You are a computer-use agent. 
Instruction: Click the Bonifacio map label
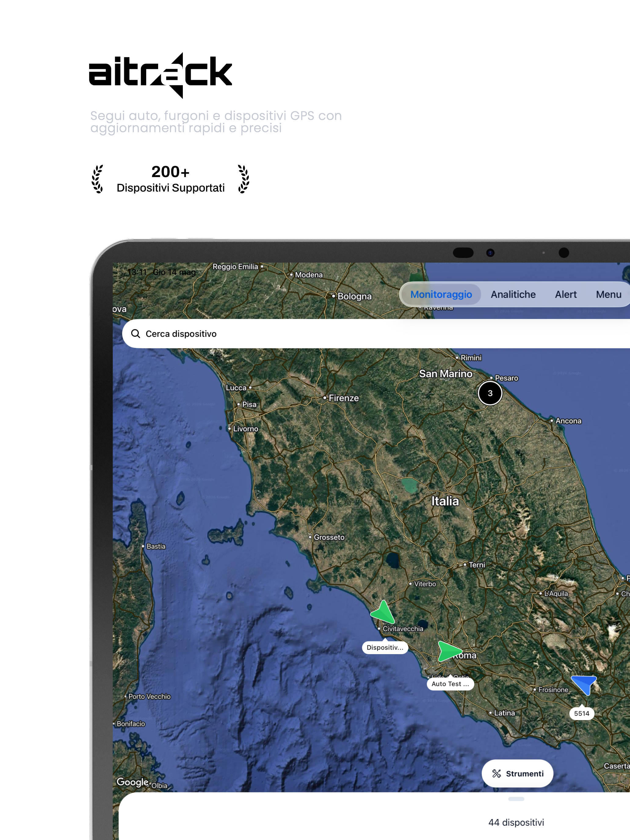coord(131,724)
